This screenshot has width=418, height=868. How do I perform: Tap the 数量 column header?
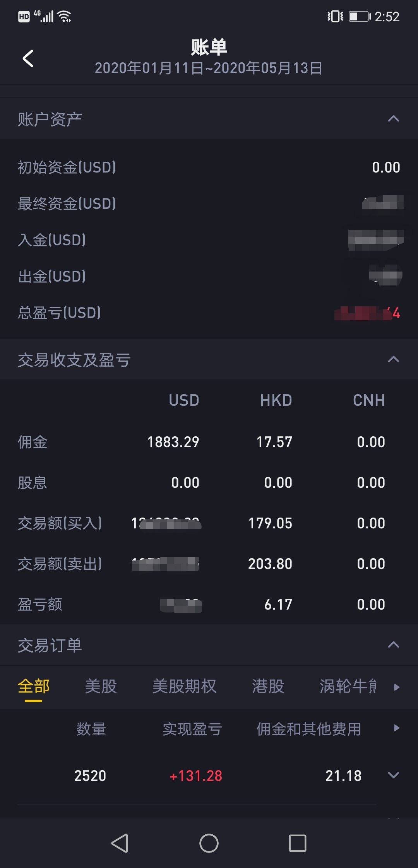coord(91,729)
